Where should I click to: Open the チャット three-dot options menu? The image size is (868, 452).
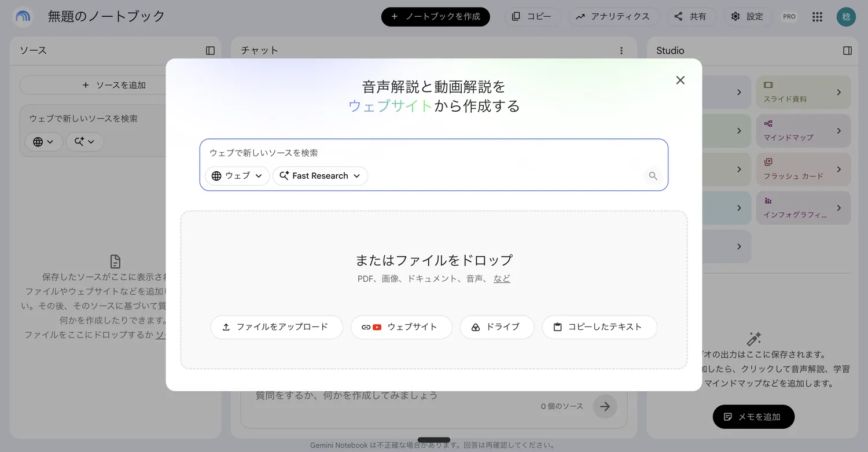(x=621, y=51)
